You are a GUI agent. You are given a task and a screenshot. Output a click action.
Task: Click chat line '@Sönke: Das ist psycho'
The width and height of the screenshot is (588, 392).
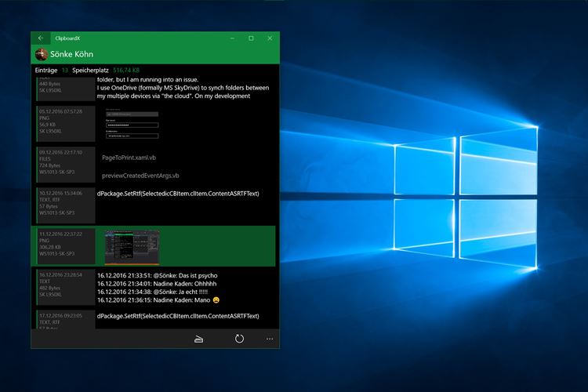coord(157,275)
